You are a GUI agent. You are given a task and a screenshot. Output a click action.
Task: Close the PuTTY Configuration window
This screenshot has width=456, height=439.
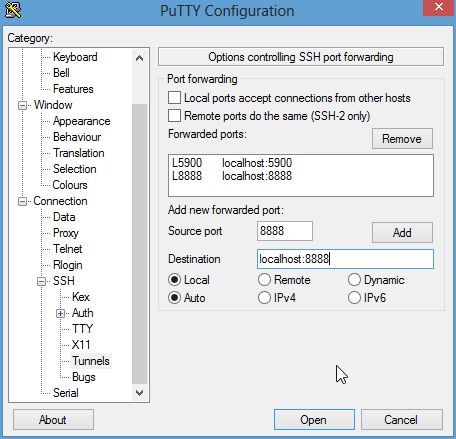click(439, 7)
